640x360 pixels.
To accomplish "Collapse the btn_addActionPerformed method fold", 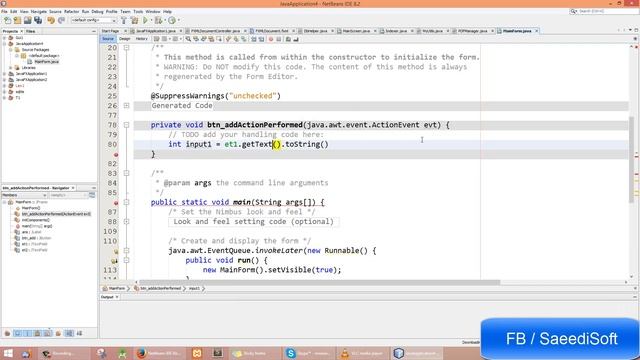I will 127,125.
